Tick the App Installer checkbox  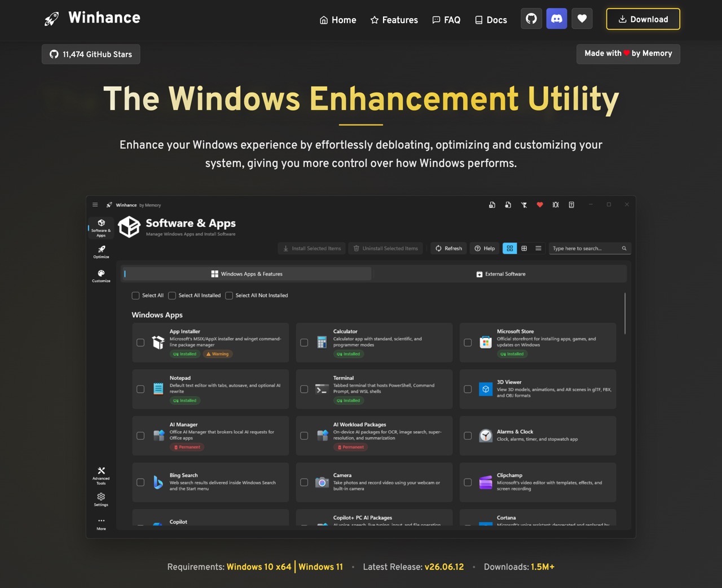140,343
